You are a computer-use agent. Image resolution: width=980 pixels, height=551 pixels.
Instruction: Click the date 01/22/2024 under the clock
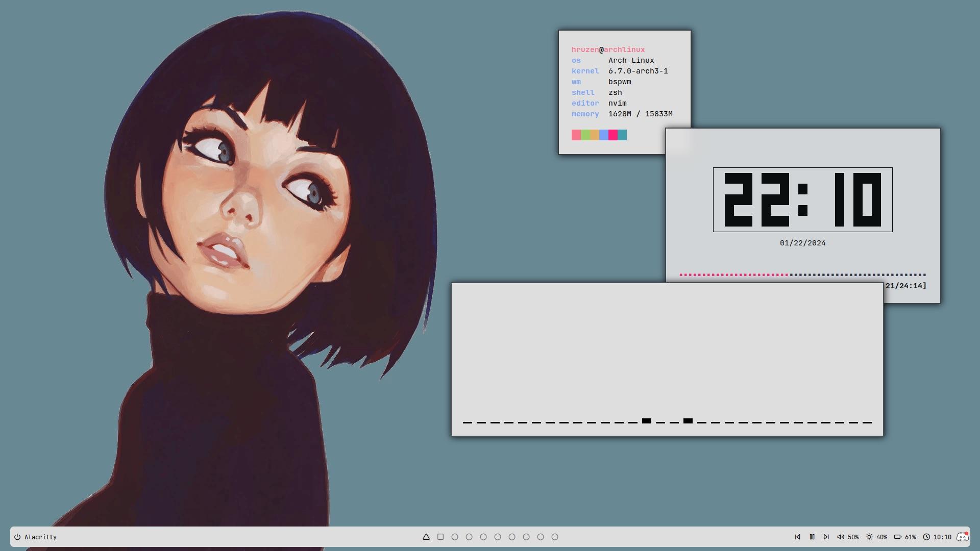[802, 243]
